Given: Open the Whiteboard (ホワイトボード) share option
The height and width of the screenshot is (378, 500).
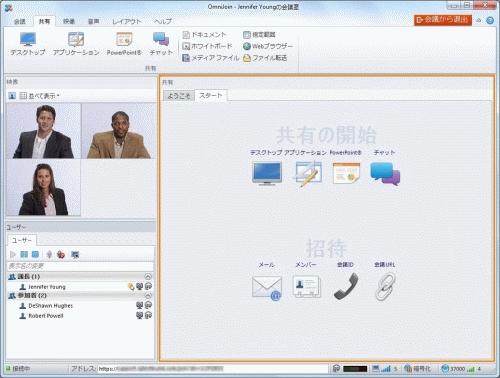Looking at the screenshot, I should point(207,46).
